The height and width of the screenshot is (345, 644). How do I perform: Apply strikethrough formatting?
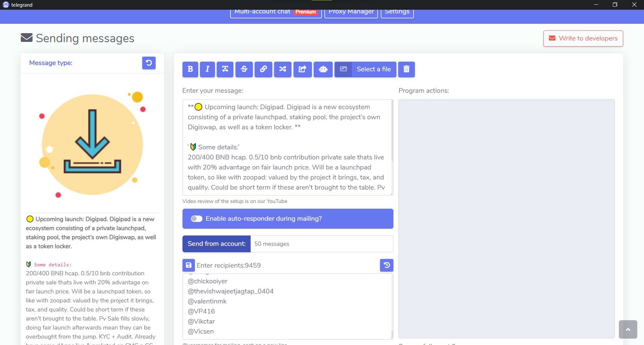244,69
